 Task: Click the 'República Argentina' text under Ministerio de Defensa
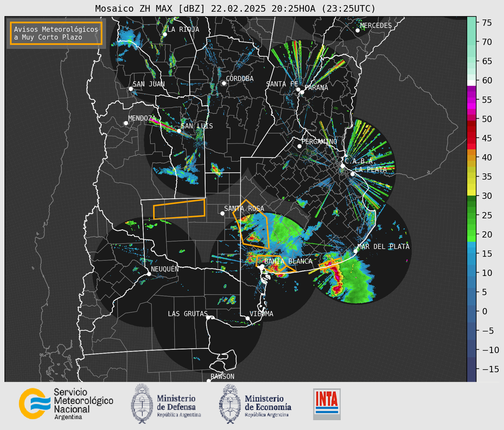(x=179, y=415)
